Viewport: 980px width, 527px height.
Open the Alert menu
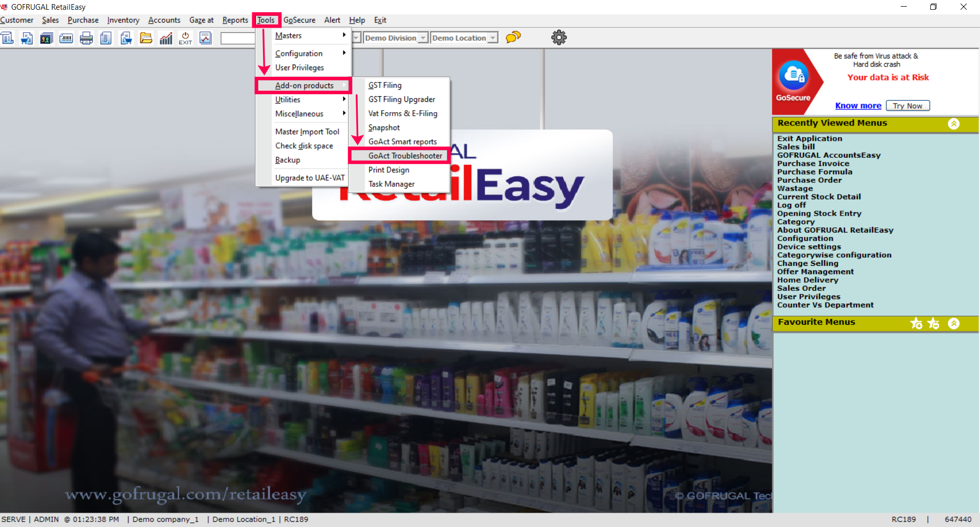(x=332, y=20)
